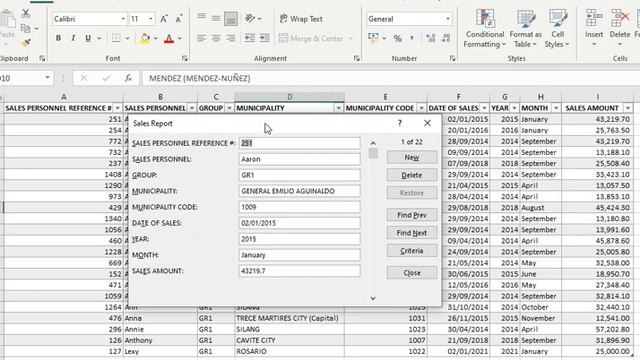Click the Insert cells button
Screen dimensions: 640x360
pyautogui.click(x=594, y=27)
